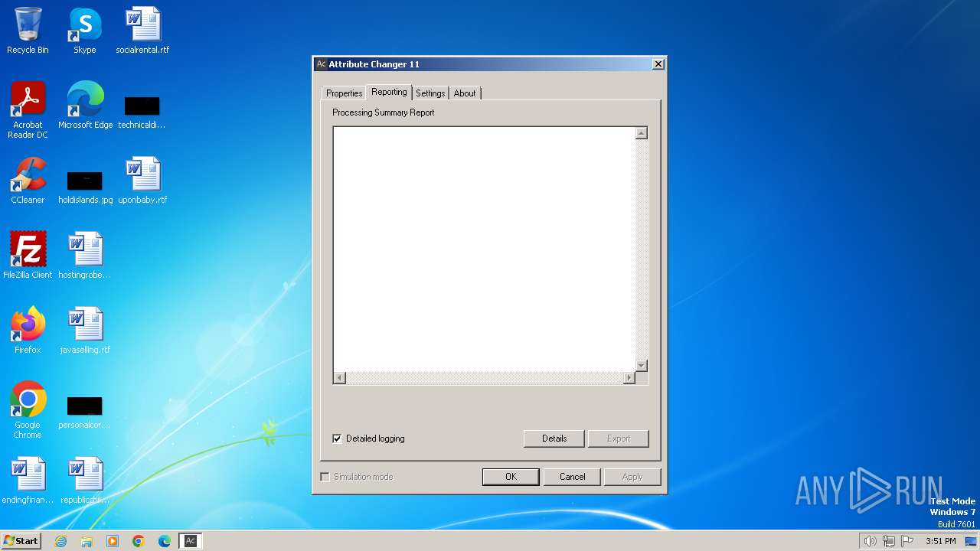Click the Cancel button
This screenshot has height=551, width=980.
[572, 477]
